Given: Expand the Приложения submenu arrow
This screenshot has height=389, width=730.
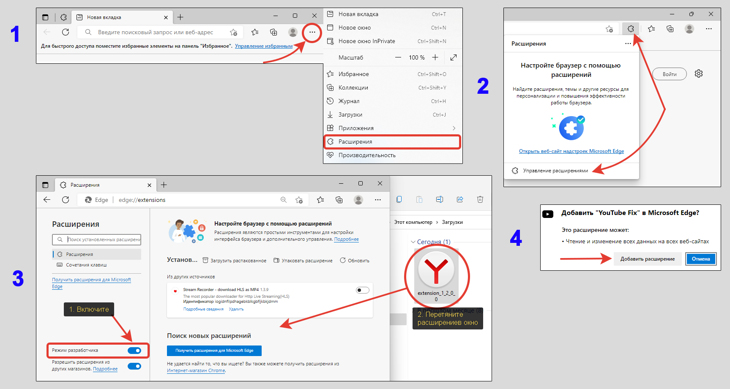Looking at the screenshot, I should tap(453, 128).
